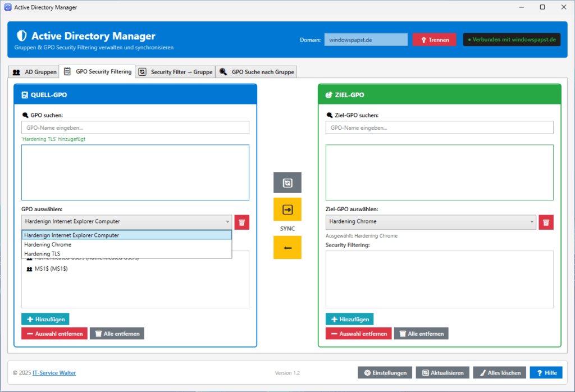Open the IT-Service Walter link
The width and height of the screenshot is (575, 392).
click(x=54, y=373)
